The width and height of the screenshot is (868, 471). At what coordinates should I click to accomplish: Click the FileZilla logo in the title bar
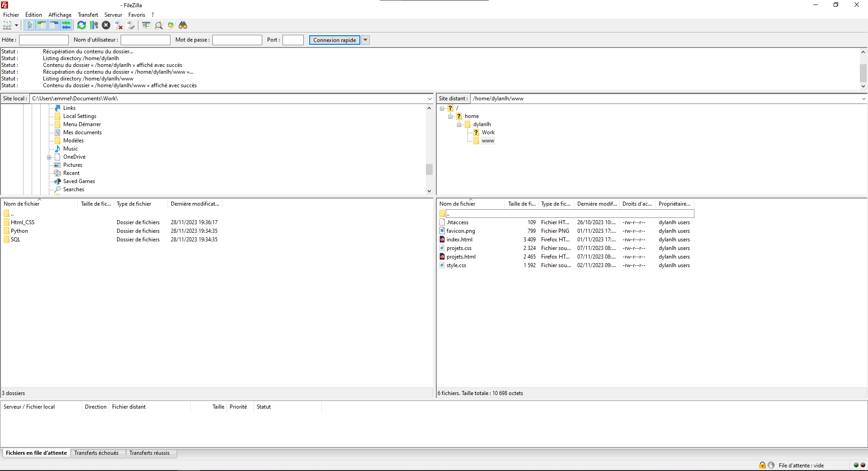(5, 5)
